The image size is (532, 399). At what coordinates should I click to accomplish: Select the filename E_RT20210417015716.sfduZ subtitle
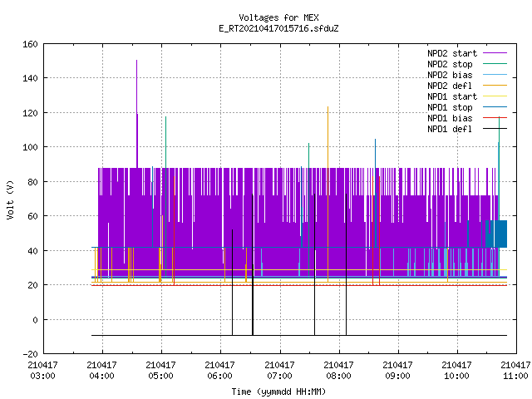(278, 28)
